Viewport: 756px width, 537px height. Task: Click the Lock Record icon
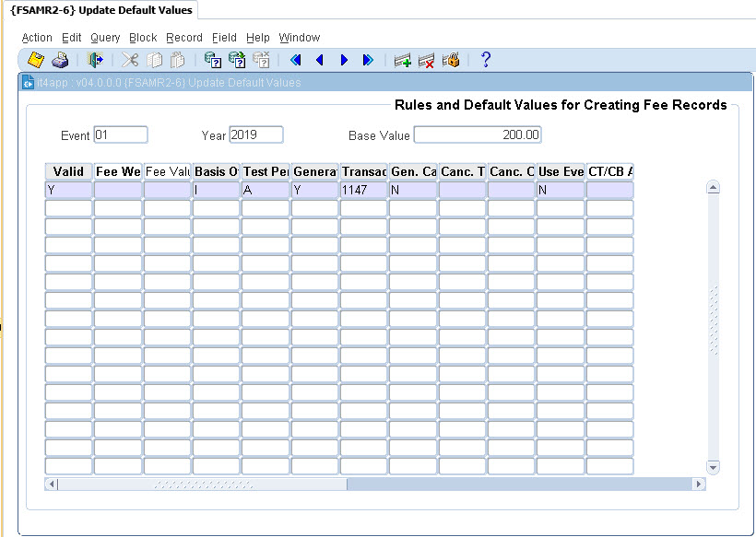[x=451, y=61]
